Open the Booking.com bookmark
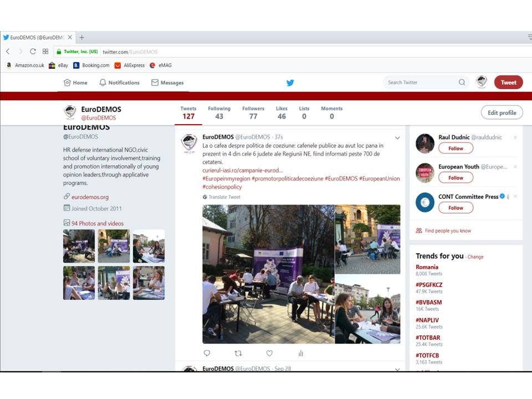This screenshot has height=399, width=532. pos(91,65)
